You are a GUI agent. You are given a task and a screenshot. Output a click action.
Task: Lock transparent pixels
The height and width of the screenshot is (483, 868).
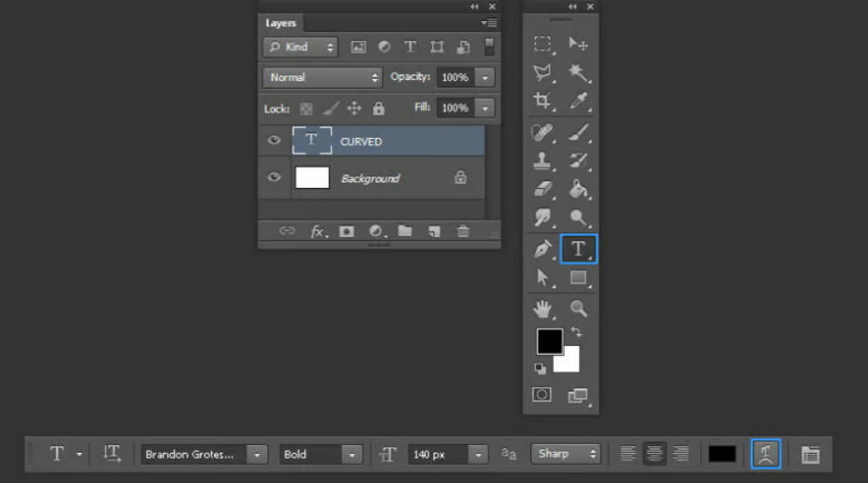click(x=306, y=108)
